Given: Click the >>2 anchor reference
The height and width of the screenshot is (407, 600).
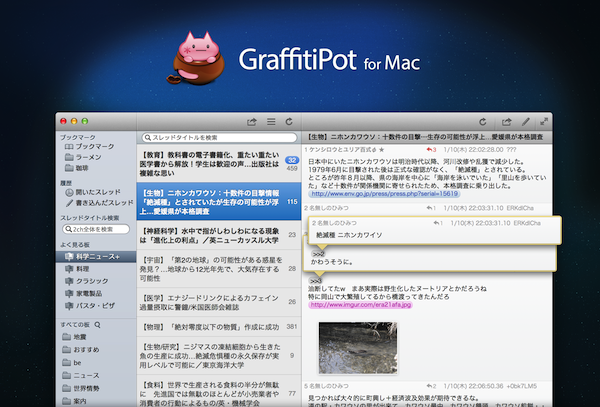Looking at the screenshot, I should click(318, 254).
